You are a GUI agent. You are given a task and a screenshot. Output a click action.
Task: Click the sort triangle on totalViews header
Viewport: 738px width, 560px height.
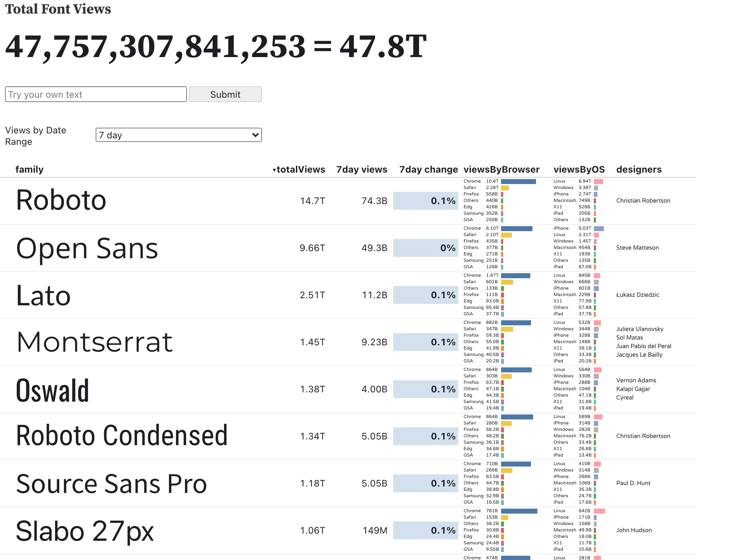(274, 169)
